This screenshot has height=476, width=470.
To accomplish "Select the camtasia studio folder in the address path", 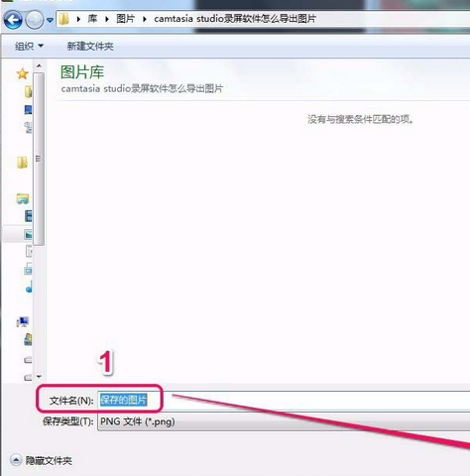I will click(235, 19).
